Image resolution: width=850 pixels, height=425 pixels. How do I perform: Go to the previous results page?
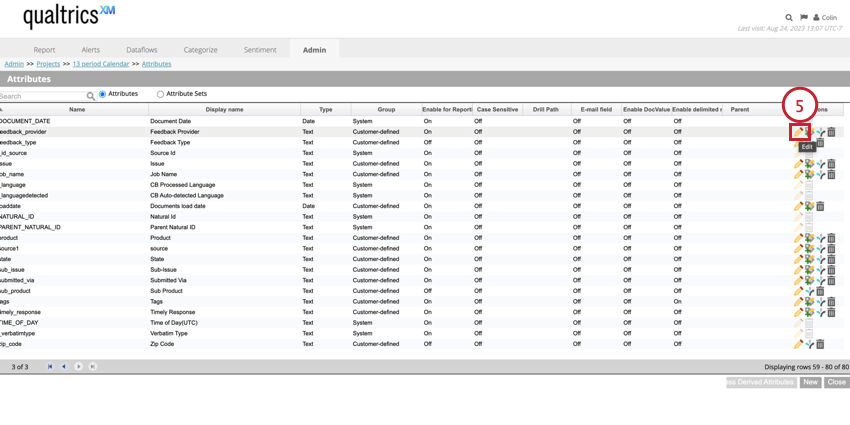[x=64, y=367]
